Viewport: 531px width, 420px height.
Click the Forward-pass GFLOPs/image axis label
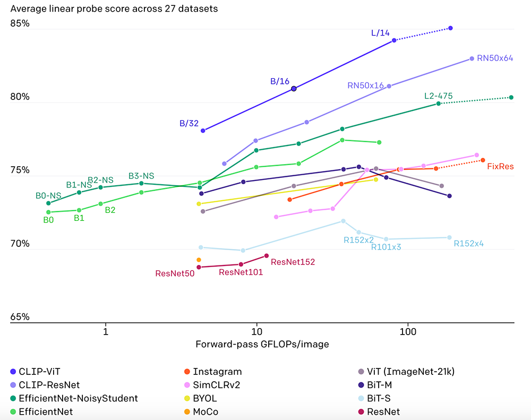[x=262, y=344]
